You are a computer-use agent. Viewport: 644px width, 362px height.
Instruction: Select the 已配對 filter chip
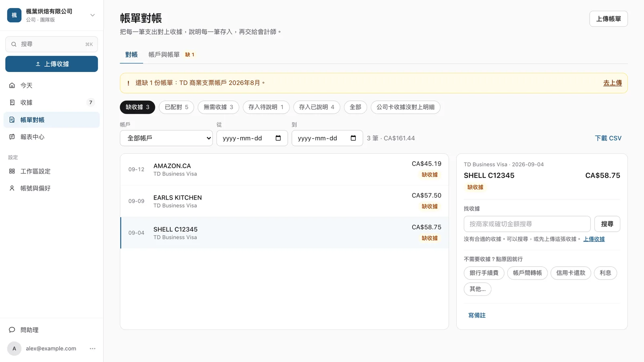point(176,107)
